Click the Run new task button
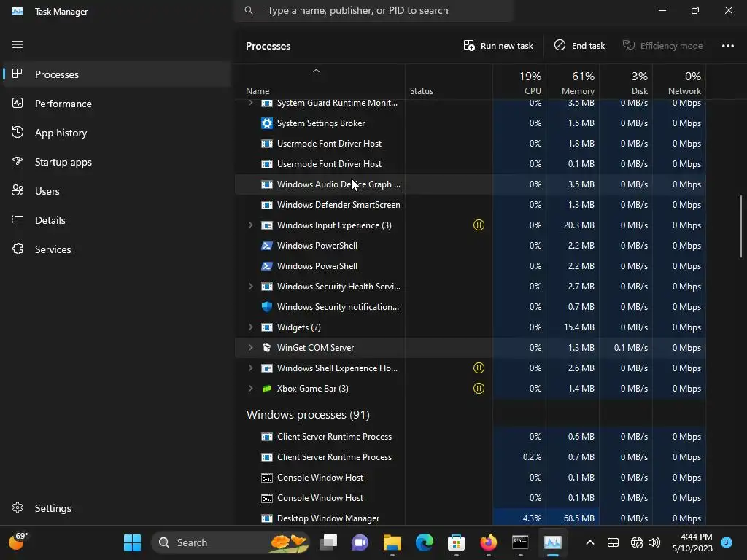The height and width of the screenshot is (560, 747). pos(498,46)
